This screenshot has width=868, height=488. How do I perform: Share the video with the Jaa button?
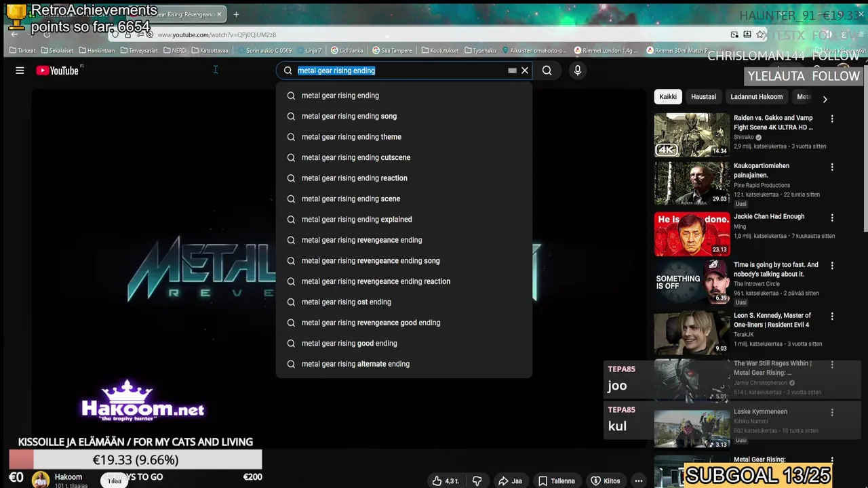pos(510,481)
